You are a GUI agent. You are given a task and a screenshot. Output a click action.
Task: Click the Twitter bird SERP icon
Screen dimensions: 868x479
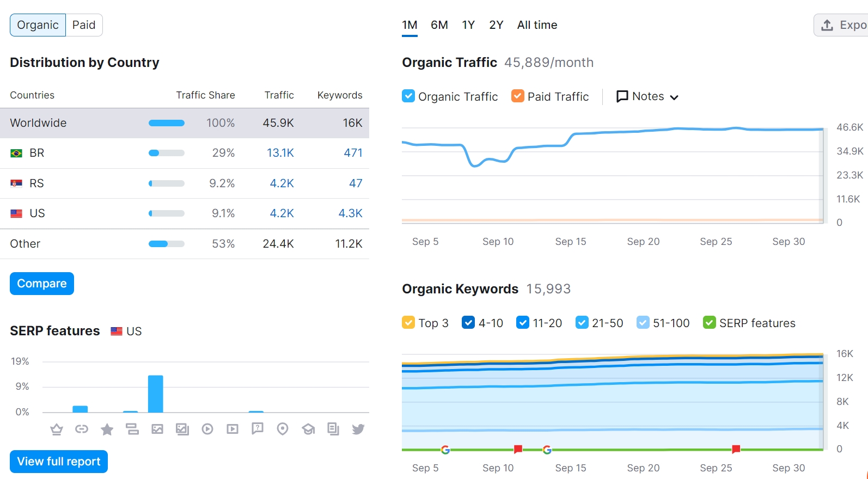[358, 429]
